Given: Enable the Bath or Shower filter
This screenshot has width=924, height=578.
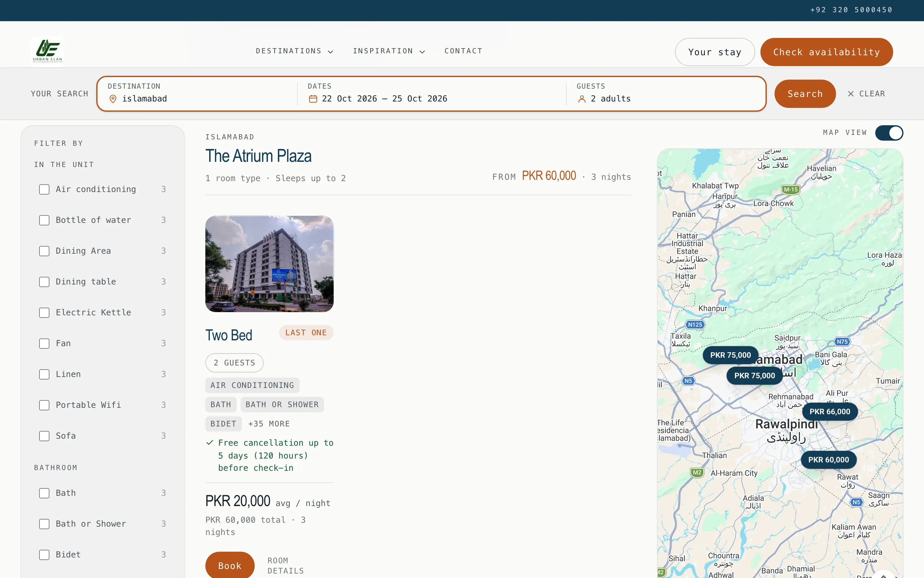Looking at the screenshot, I should click(44, 524).
